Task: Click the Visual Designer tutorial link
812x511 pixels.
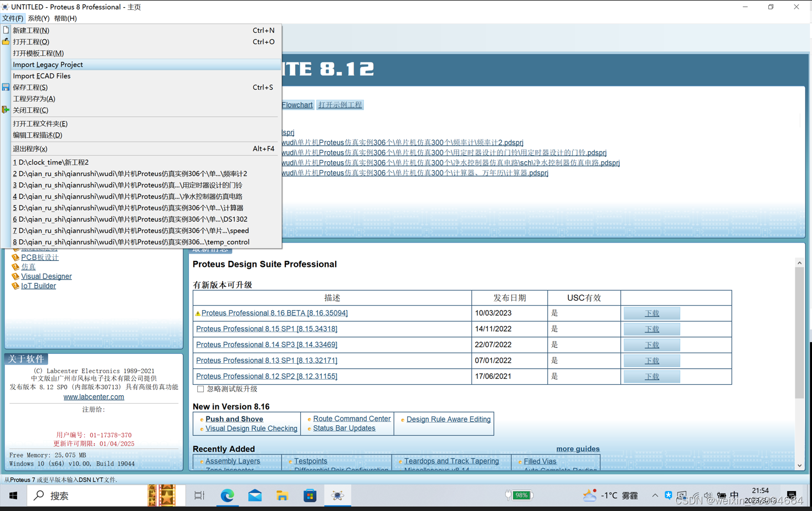Action: (47, 276)
